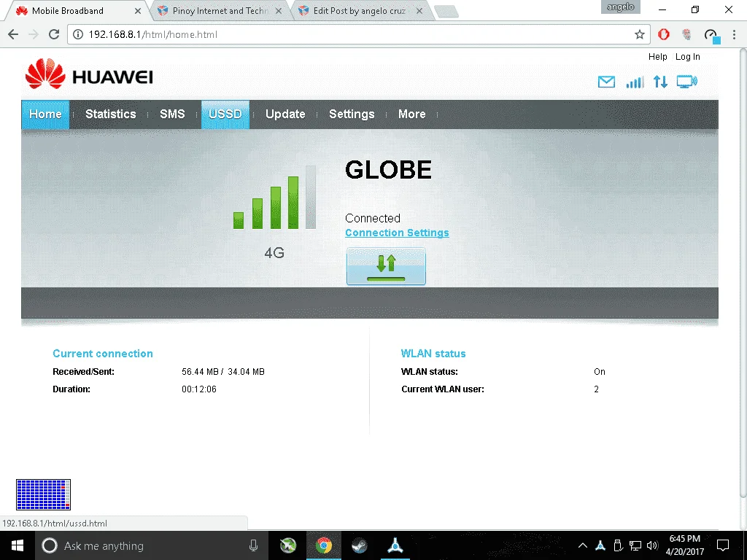
Task: Click the signal strength status icon
Action: (635, 82)
